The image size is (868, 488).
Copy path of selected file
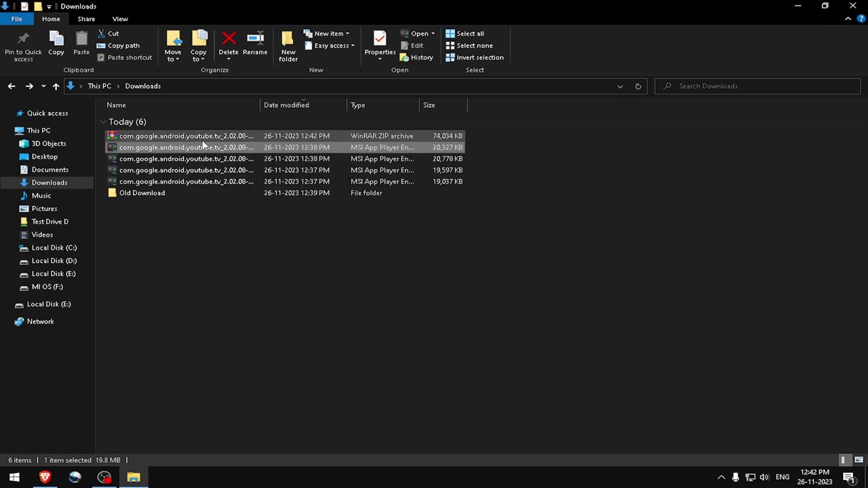[118, 45]
